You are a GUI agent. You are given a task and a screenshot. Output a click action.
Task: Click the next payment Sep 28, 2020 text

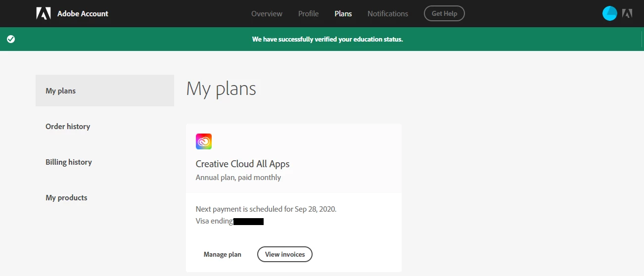pos(266,209)
